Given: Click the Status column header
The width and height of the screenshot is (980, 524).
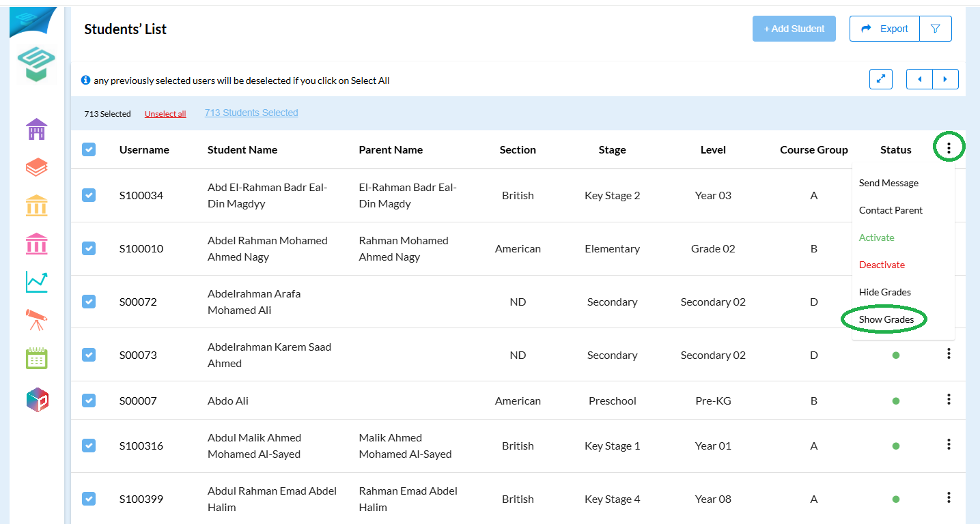Looking at the screenshot, I should [896, 149].
